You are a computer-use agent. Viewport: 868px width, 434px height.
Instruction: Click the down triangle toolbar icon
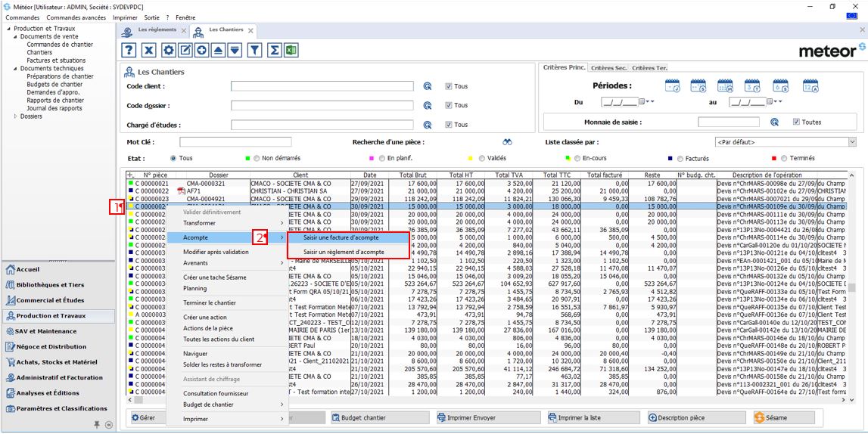pyautogui.click(x=235, y=51)
